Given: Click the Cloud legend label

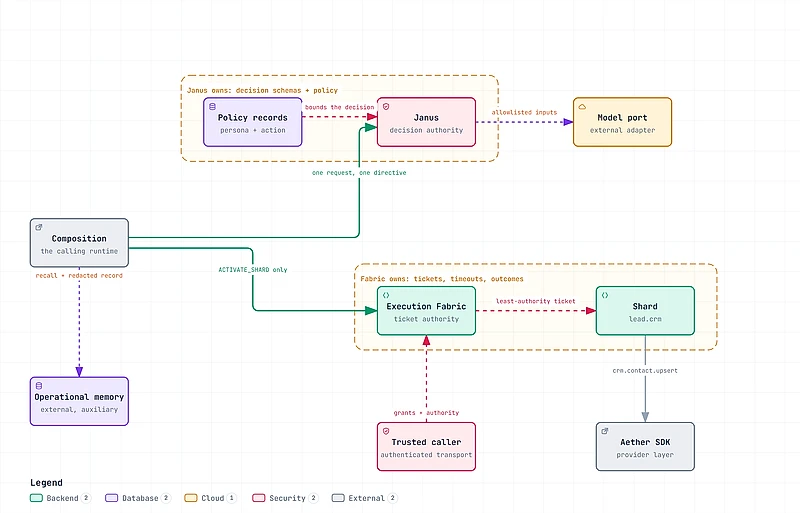Looking at the screenshot, I should 213,498.
